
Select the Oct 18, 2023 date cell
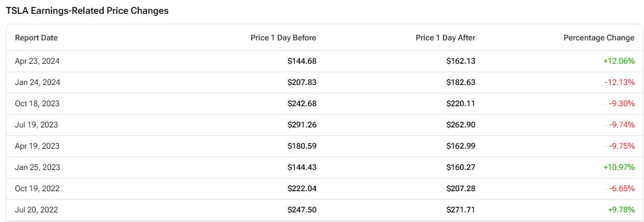[x=37, y=104]
